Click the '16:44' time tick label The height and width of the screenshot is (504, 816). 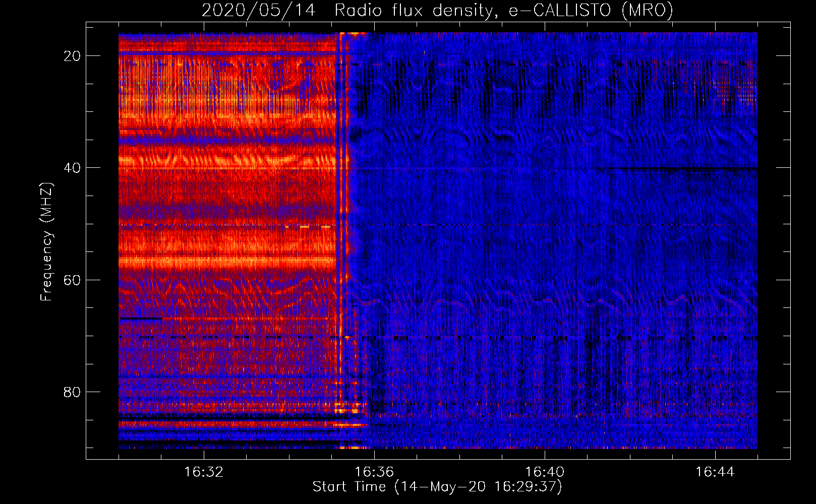[x=715, y=472]
